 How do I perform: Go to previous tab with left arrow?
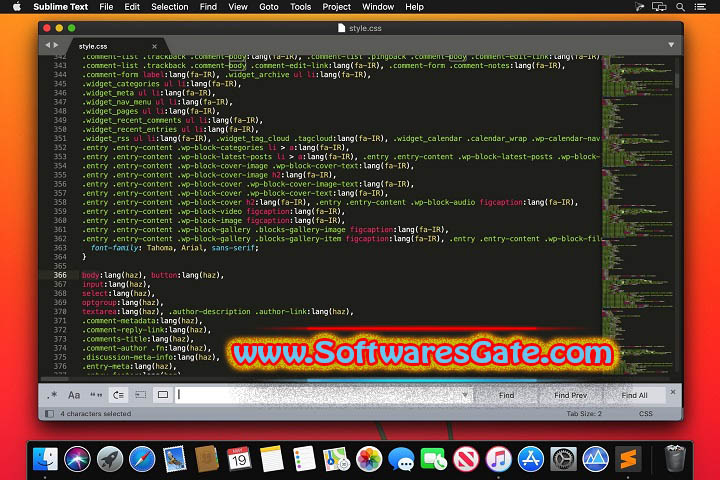47,45
